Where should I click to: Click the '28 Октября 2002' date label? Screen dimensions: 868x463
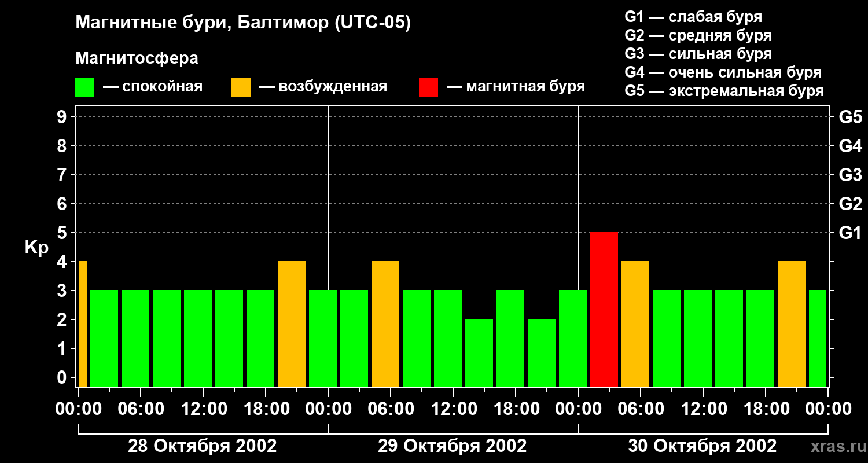point(203,446)
